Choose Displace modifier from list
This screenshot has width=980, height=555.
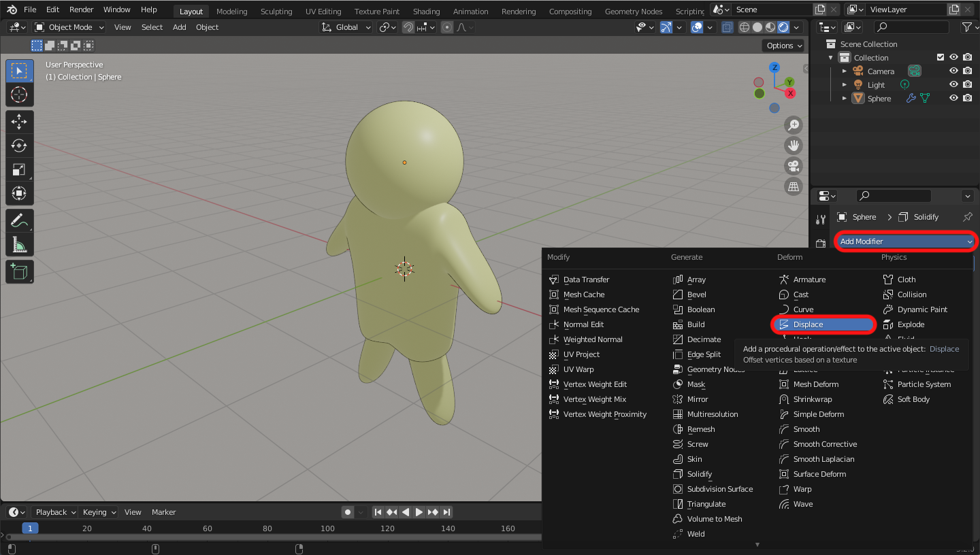[x=825, y=324]
